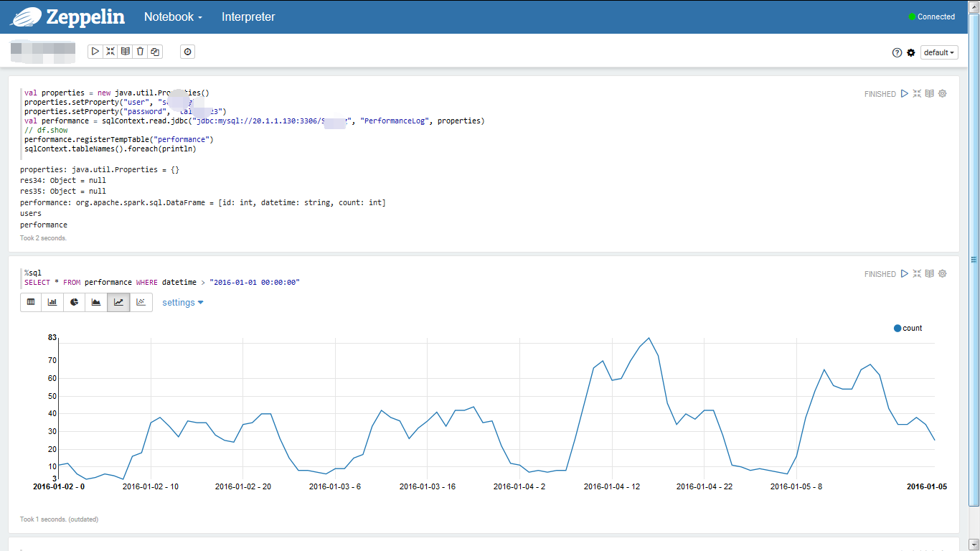Run all paragraphs in the notebook

pyautogui.click(x=95, y=51)
